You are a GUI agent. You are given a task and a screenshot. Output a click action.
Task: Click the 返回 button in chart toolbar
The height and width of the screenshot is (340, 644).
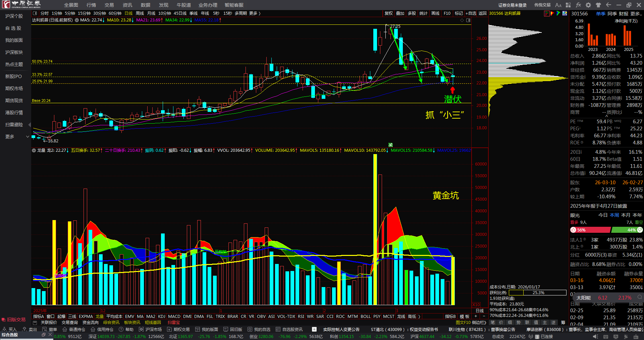[482, 13]
